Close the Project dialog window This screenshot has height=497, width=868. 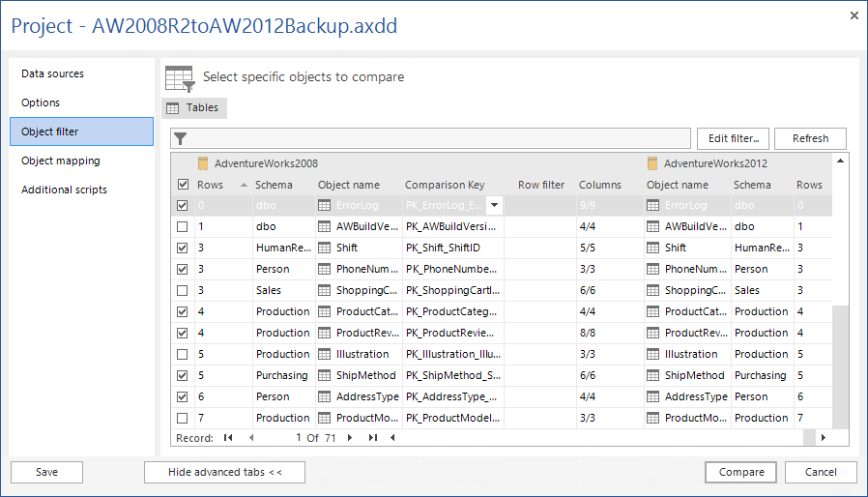tap(854, 15)
